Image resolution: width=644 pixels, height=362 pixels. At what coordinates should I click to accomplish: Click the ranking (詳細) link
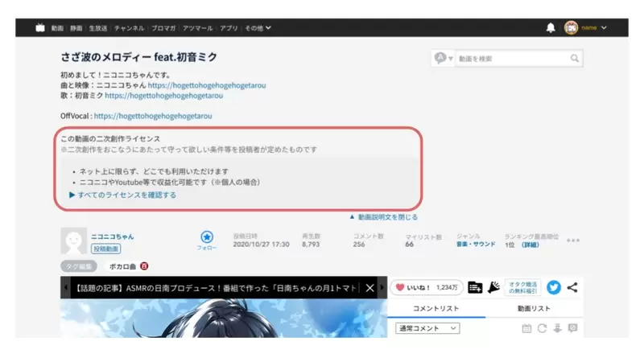tap(530, 245)
